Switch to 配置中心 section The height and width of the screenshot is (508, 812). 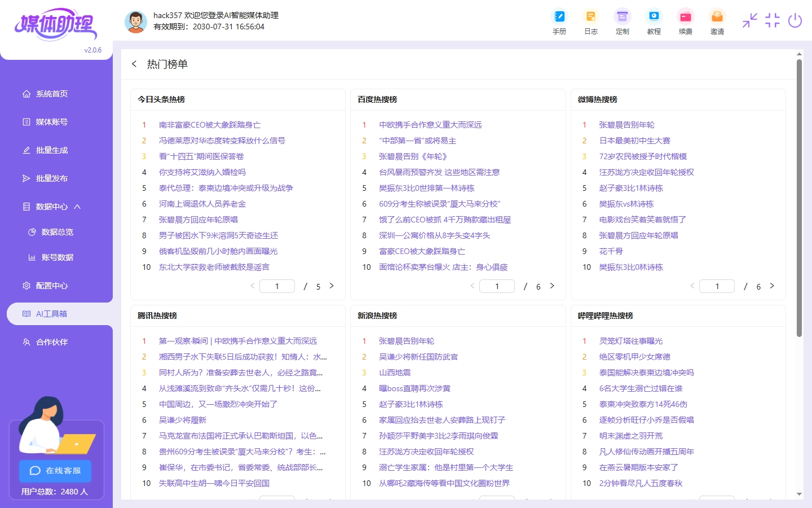click(51, 285)
